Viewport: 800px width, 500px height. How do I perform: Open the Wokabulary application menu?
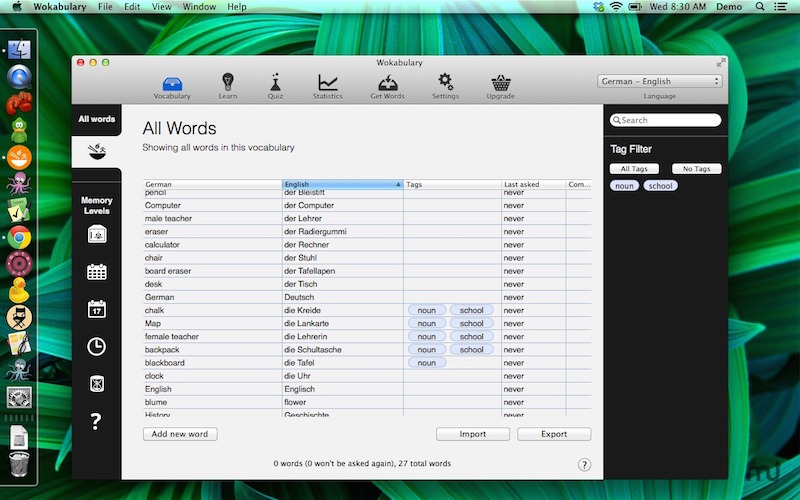click(60, 7)
